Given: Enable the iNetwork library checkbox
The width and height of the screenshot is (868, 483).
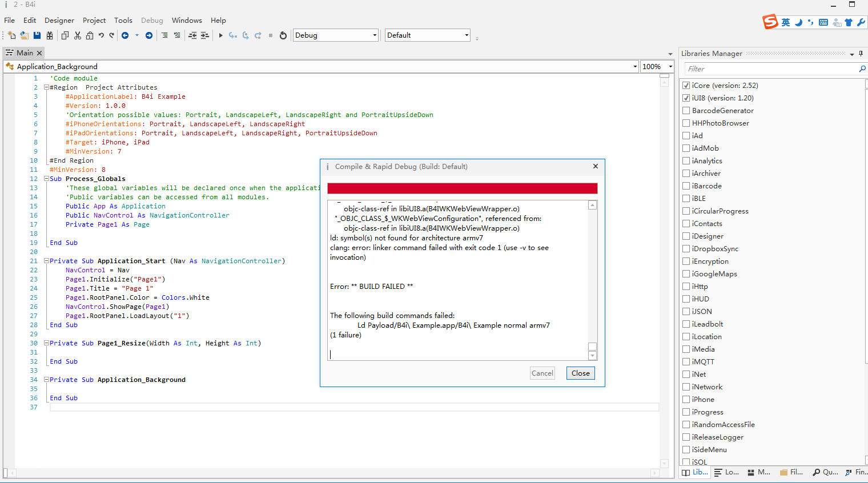Looking at the screenshot, I should (686, 387).
